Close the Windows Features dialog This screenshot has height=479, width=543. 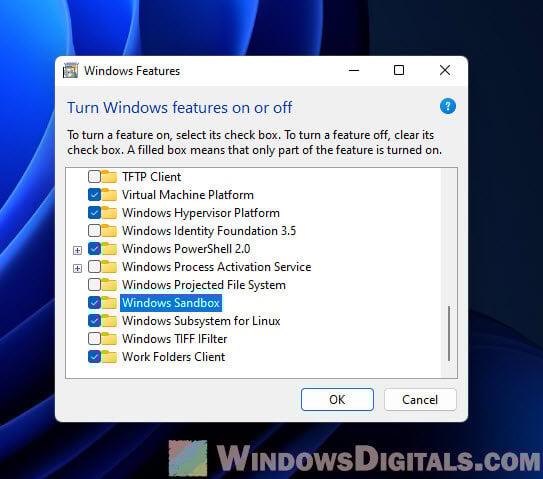(445, 70)
